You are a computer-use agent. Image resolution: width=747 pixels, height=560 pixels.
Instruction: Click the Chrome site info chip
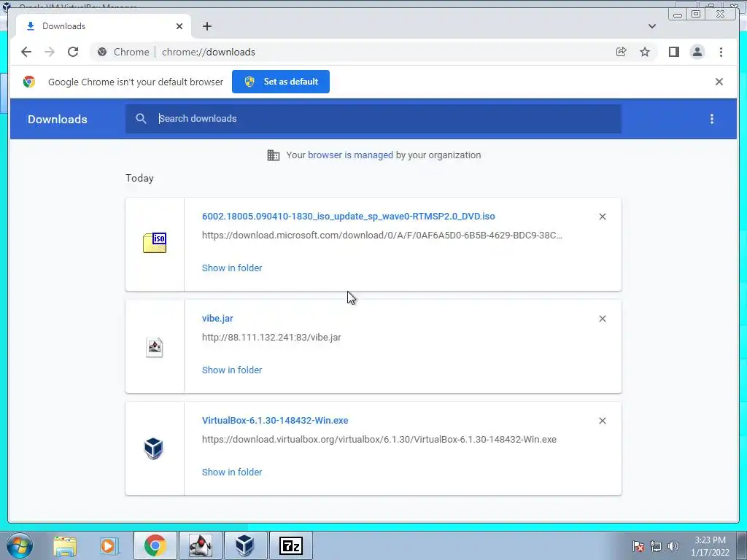123,52
